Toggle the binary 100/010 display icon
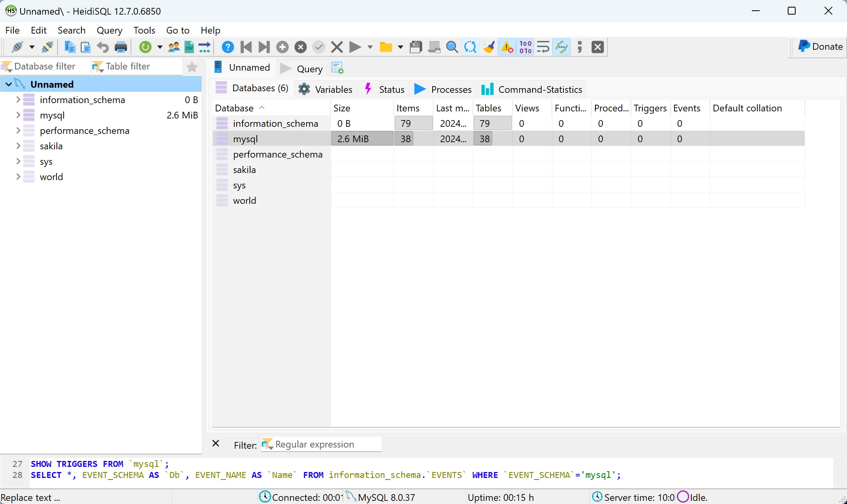This screenshot has height=504, width=847. tap(525, 47)
